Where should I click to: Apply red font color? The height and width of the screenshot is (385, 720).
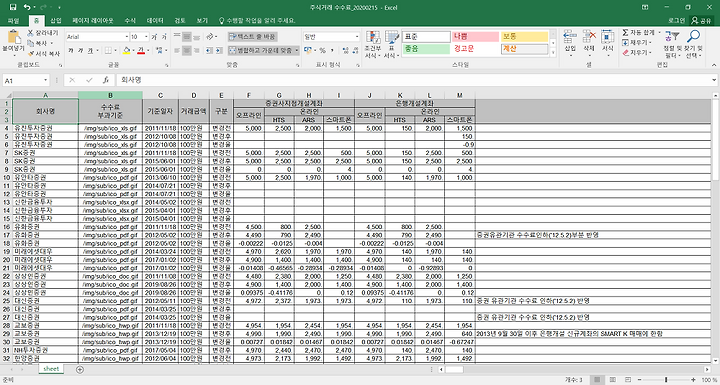click(x=141, y=50)
